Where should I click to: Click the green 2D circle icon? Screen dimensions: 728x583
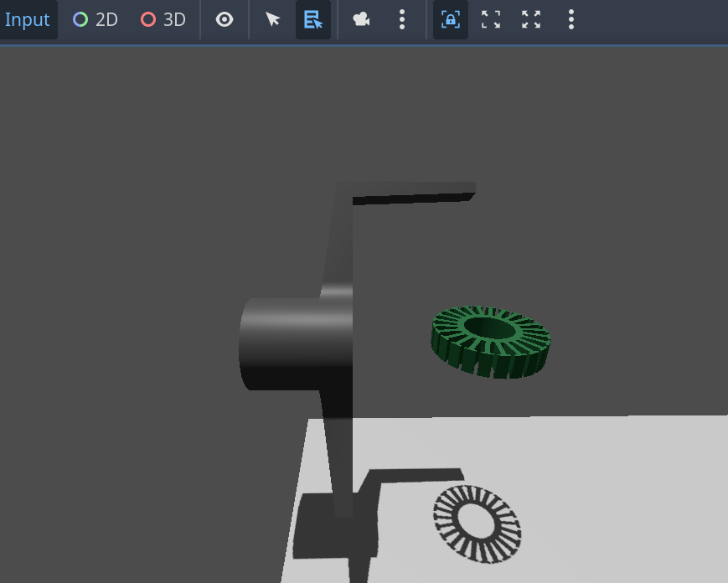80,19
